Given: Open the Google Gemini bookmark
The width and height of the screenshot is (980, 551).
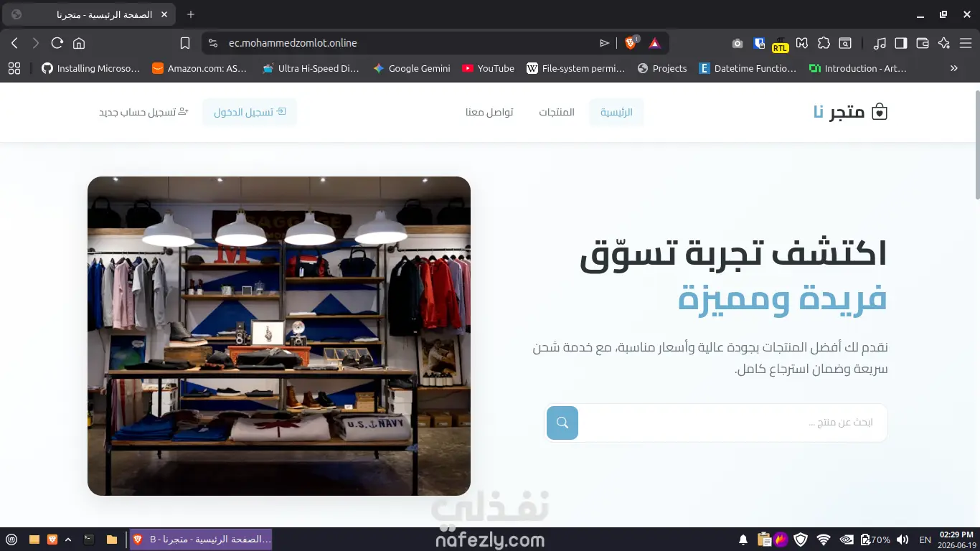Looking at the screenshot, I should coord(412,68).
